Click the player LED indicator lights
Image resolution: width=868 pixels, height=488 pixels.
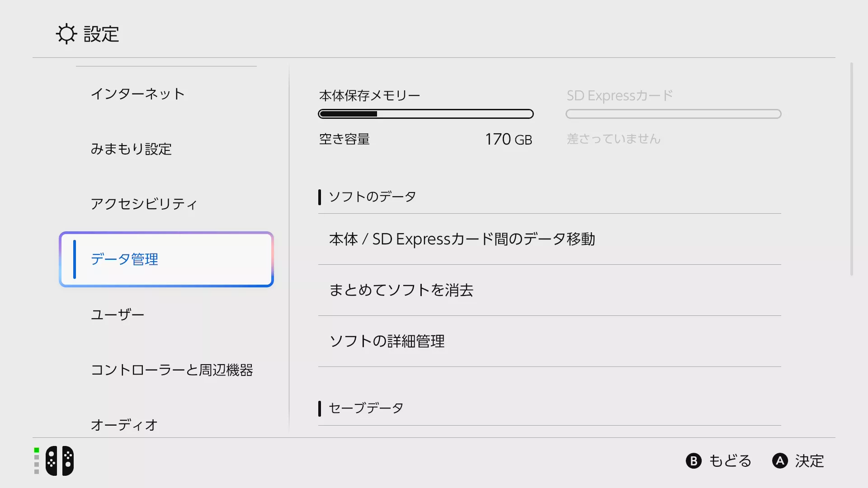[x=37, y=461]
